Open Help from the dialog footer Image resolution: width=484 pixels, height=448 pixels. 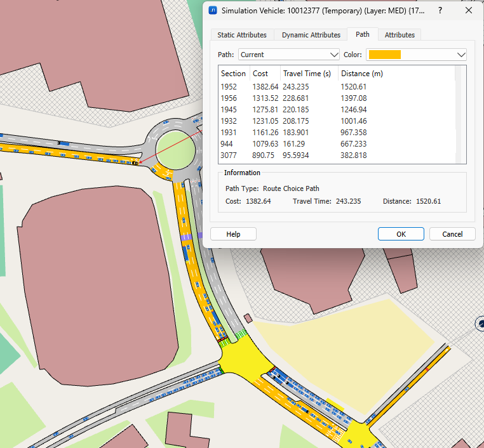click(x=233, y=234)
